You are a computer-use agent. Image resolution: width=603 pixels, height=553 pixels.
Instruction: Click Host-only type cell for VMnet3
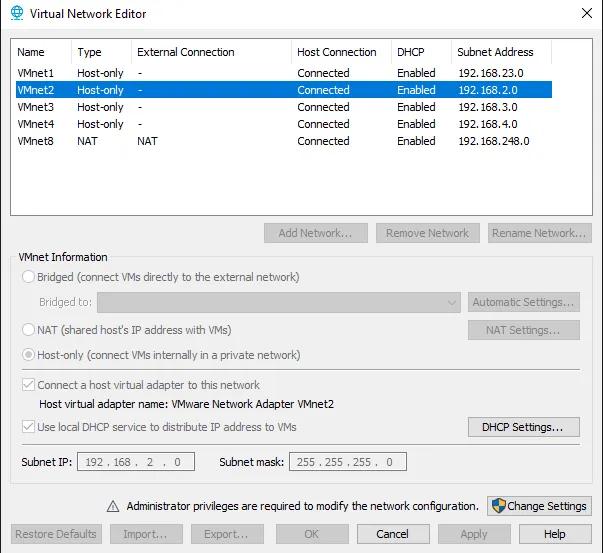pos(100,107)
